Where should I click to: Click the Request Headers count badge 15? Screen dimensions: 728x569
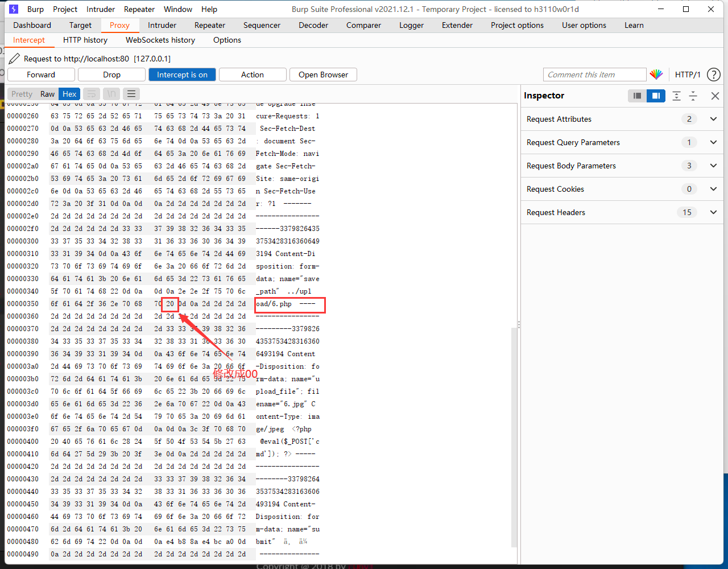687,212
